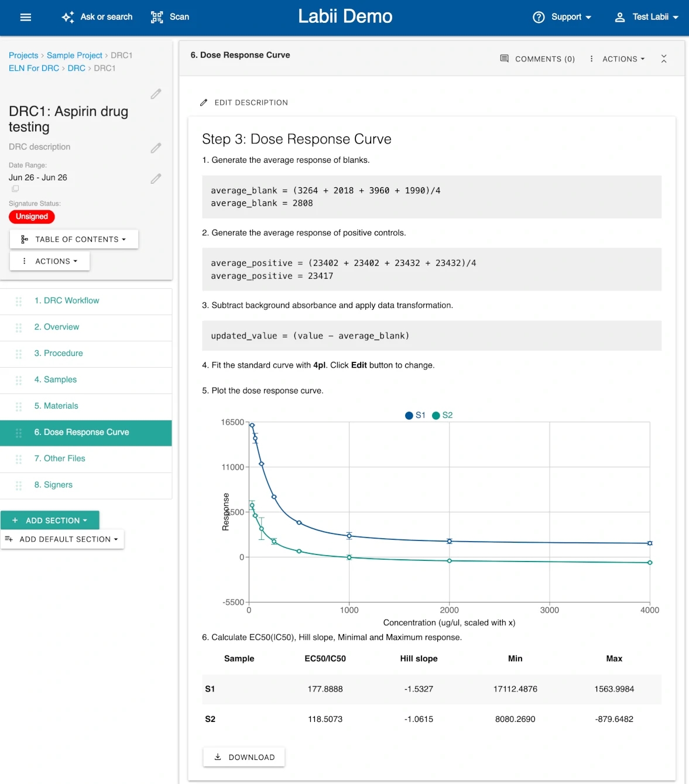Screen dimensions: 689x784
Task: Open the hamburger main menu
Action: point(25,17)
